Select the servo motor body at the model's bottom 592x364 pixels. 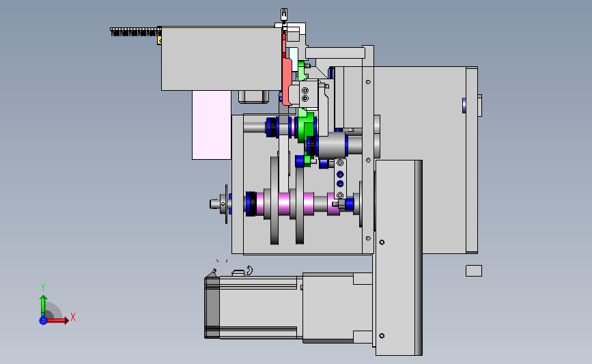pos(261,307)
